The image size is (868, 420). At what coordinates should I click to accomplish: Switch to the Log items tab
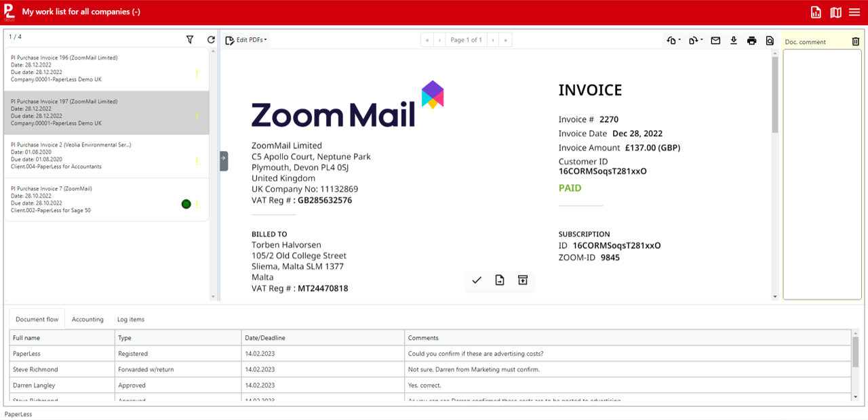pyautogui.click(x=131, y=319)
